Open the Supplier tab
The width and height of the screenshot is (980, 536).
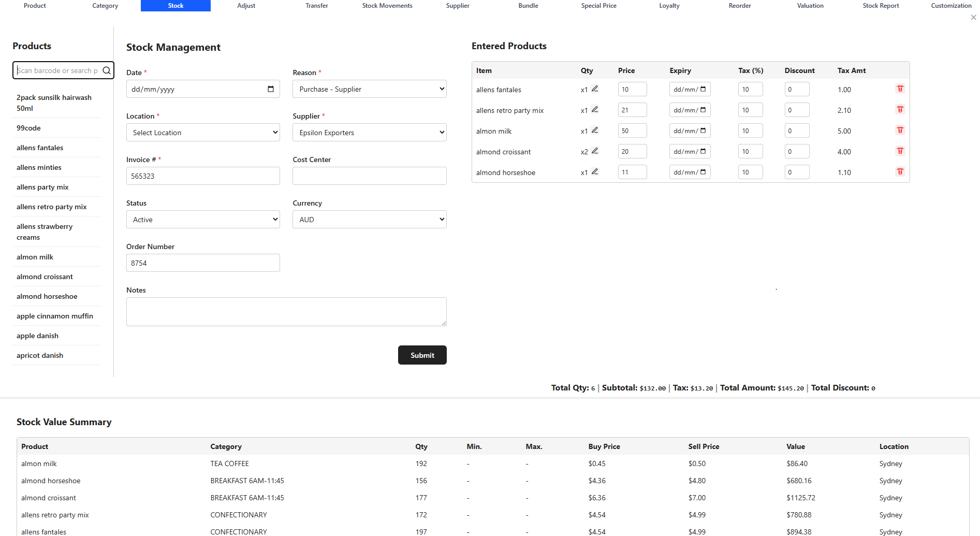click(458, 6)
